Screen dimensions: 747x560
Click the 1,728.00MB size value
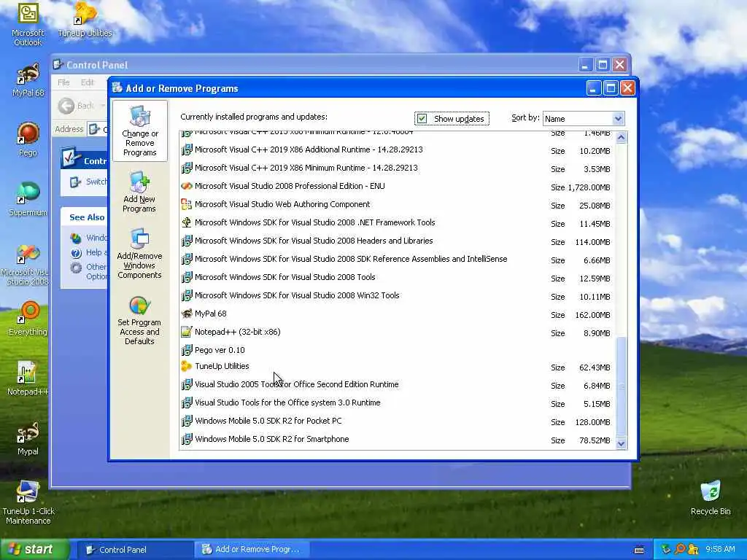pos(589,187)
